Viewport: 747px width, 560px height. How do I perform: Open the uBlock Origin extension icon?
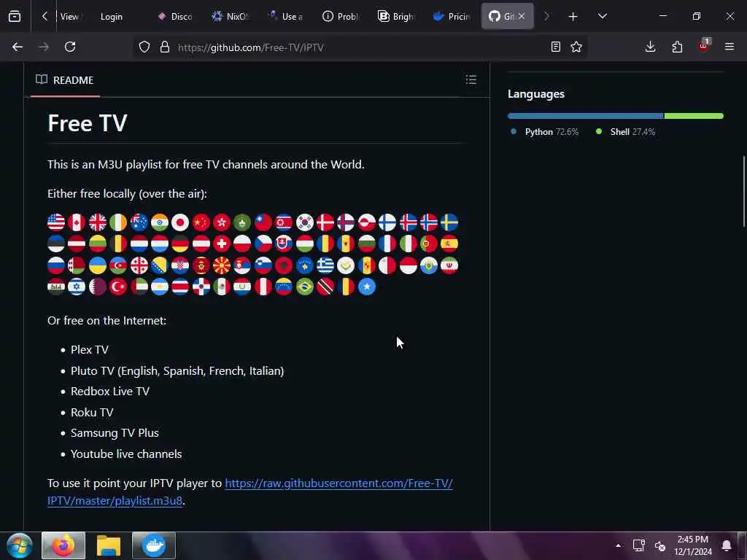point(704,46)
